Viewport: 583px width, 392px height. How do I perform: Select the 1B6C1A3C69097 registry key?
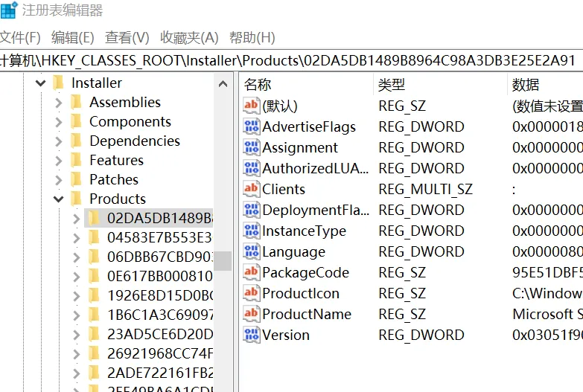coord(160,315)
